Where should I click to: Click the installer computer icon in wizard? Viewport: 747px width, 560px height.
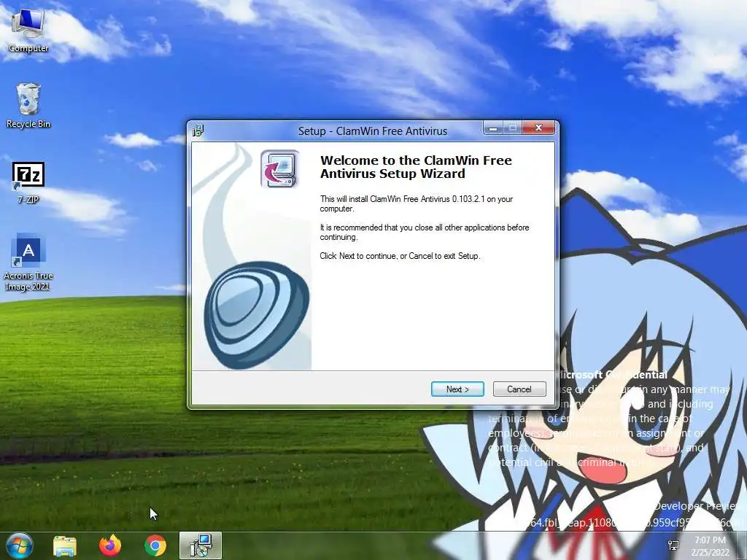coord(279,169)
